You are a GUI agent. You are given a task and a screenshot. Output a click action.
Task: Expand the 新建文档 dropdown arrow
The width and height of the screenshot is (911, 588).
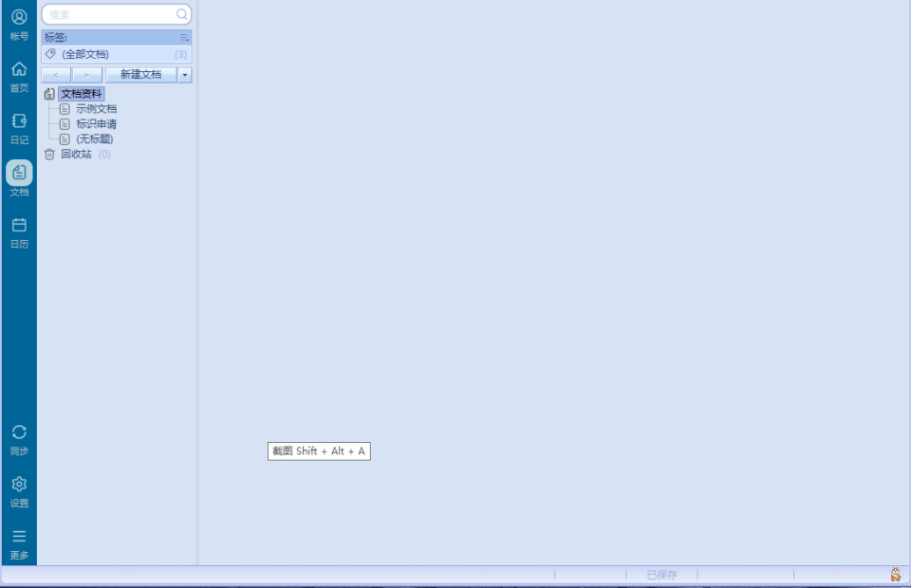click(x=185, y=75)
